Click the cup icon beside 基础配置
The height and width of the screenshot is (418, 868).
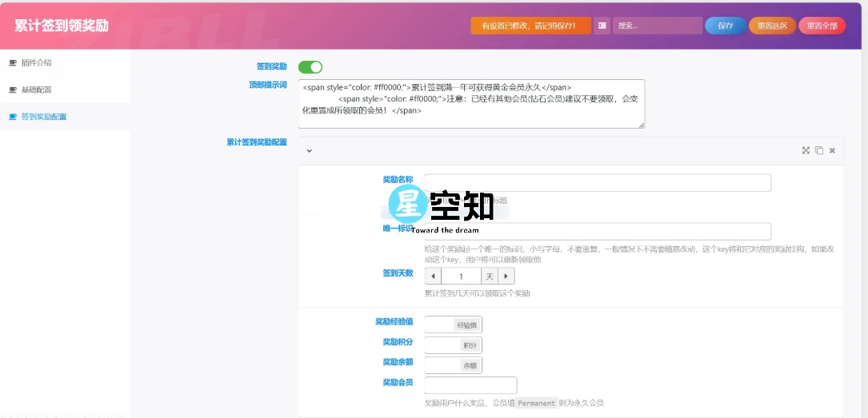tap(13, 90)
